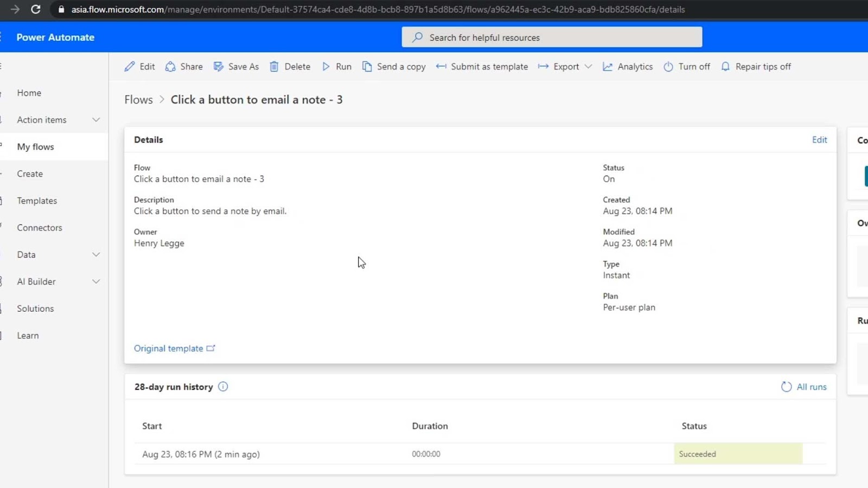
Task: Click the Submit as template arrow icon
Action: click(x=441, y=67)
